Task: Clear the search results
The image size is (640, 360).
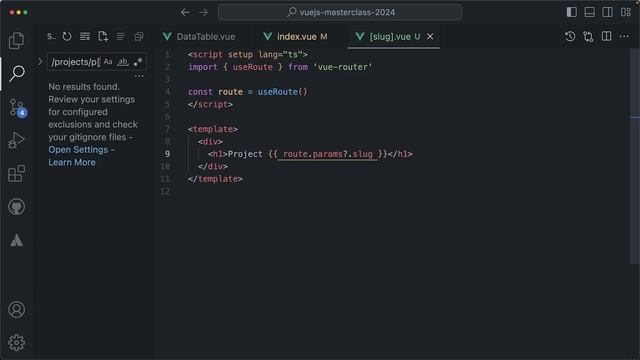Action: 85,37
